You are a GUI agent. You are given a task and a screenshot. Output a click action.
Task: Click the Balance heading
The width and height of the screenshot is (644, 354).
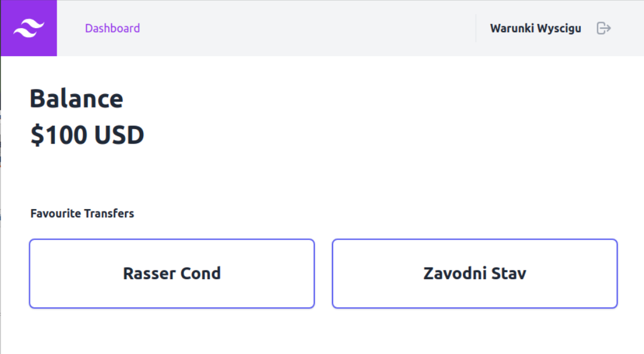[x=77, y=99]
